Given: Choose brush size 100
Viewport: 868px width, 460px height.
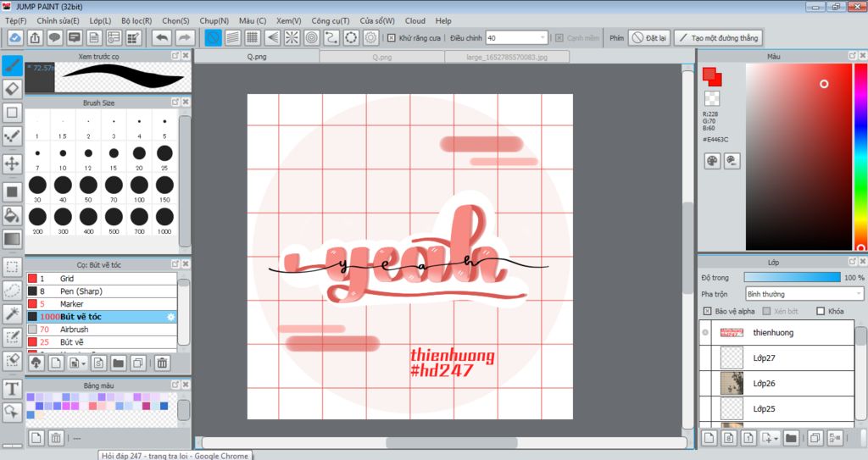Looking at the screenshot, I should point(139,189).
